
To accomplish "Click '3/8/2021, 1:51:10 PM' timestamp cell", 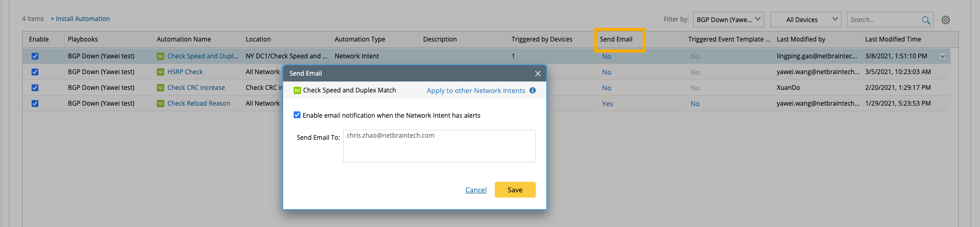I will click(x=896, y=56).
